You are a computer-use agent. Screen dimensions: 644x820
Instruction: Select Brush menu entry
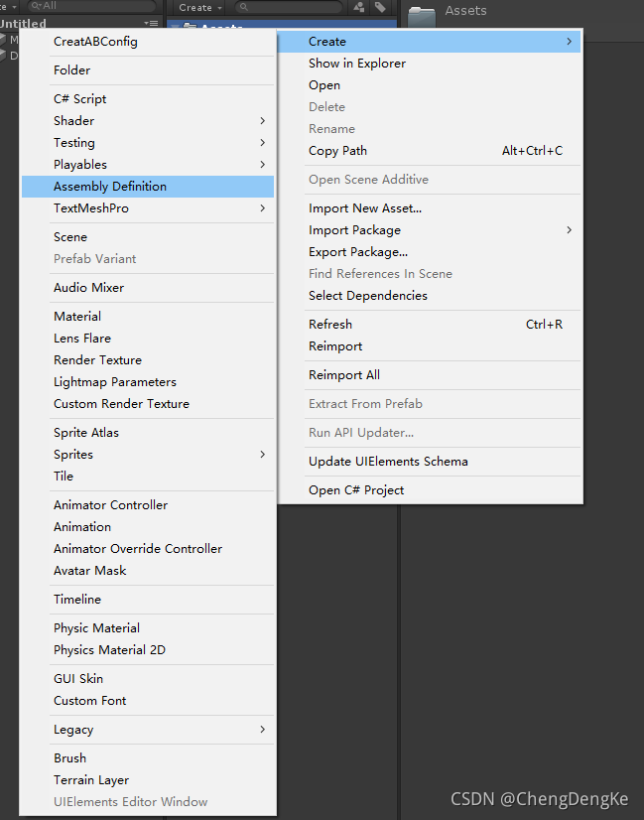pos(148,758)
